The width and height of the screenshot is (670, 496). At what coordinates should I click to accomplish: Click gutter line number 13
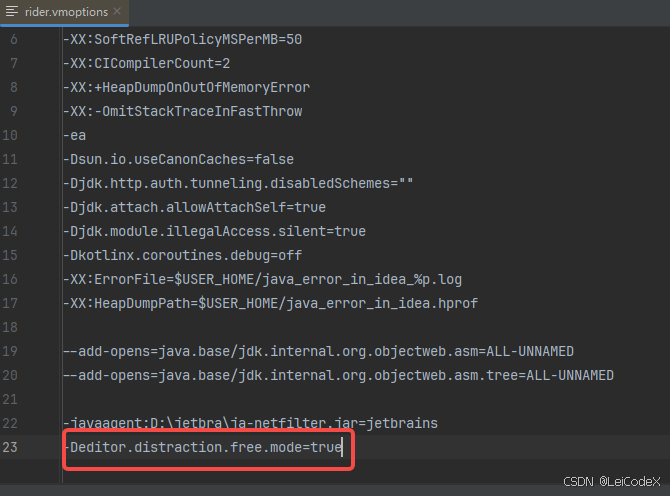pyautogui.click(x=10, y=207)
